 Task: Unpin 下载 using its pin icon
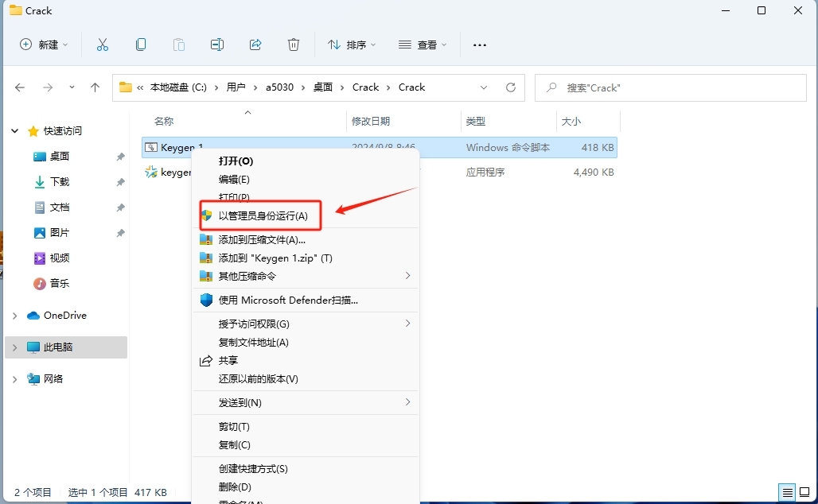click(x=120, y=182)
